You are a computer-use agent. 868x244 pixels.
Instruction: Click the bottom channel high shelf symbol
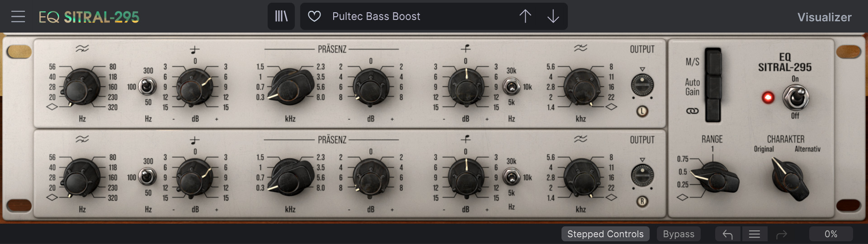(466, 139)
